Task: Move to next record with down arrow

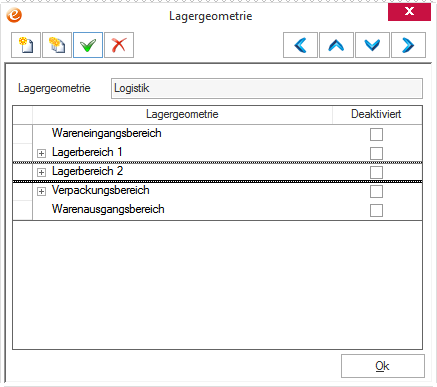Action: [372, 45]
